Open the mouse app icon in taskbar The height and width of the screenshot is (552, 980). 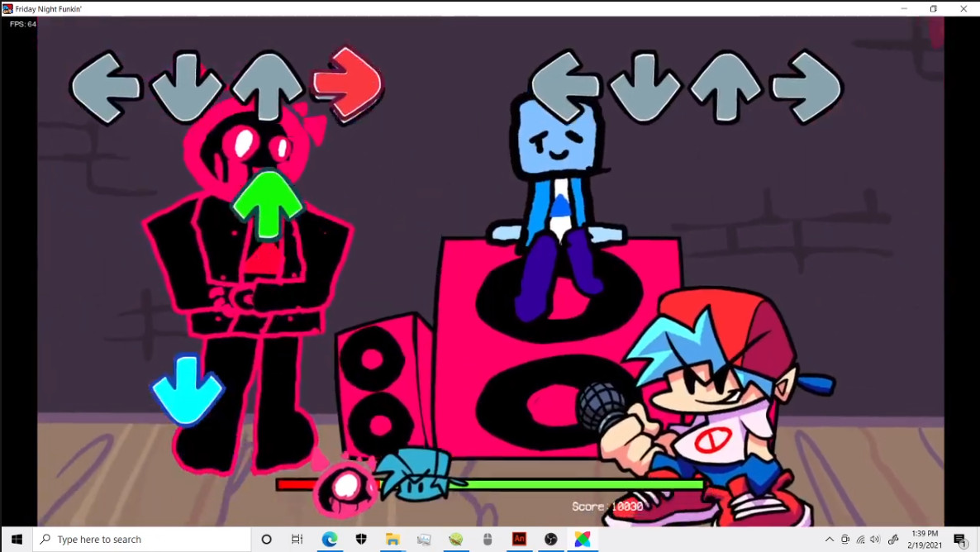[488, 539]
